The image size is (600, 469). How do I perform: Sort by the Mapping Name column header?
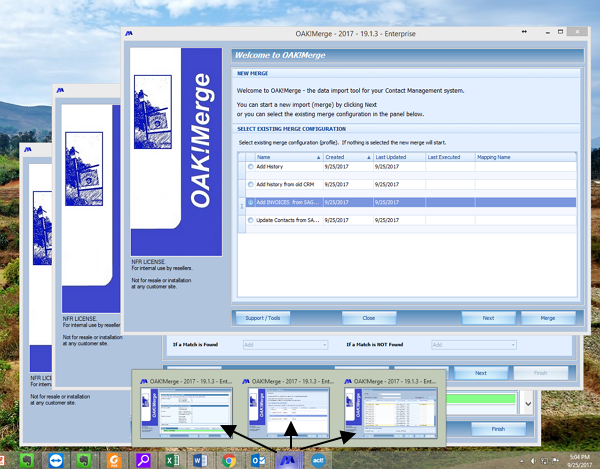(x=525, y=157)
